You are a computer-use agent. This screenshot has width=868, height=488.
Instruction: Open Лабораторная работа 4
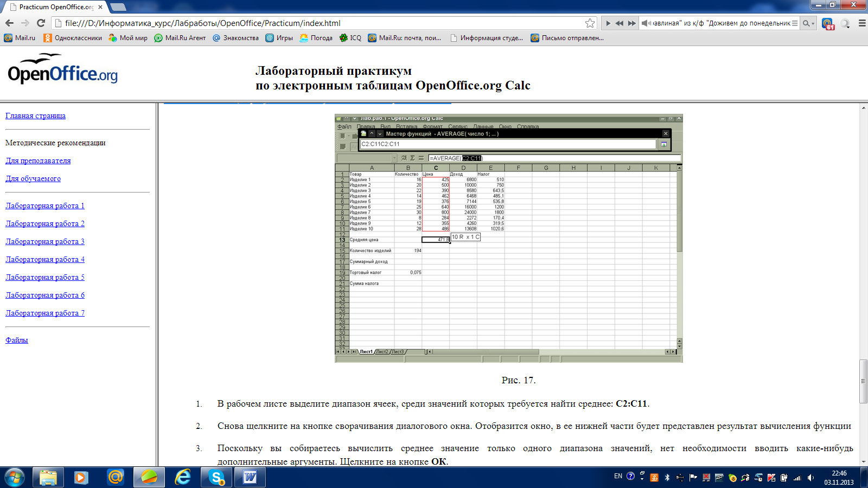pyautogui.click(x=45, y=259)
